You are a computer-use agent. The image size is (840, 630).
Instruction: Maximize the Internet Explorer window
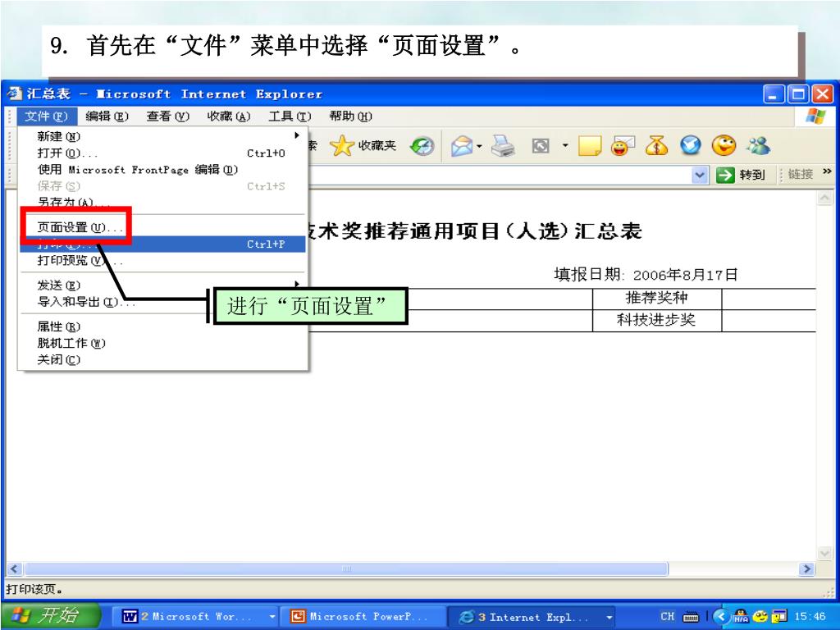point(797,94)
